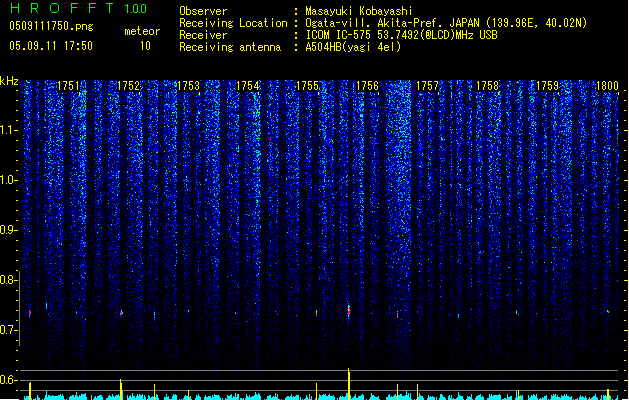The height and width of the screenshot is (400, 629).
Task: Click time marker 1755
Action: 307,86
